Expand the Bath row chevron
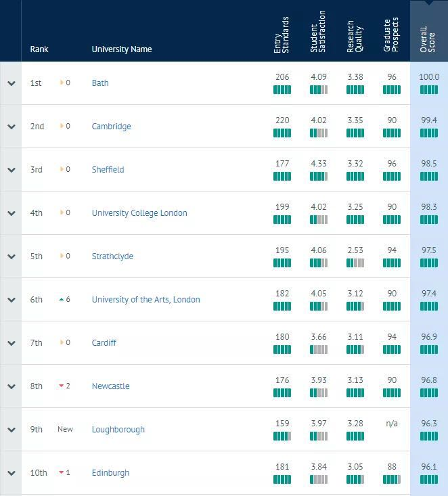Viewport: 448px width, 496px height. pos(11,83)
